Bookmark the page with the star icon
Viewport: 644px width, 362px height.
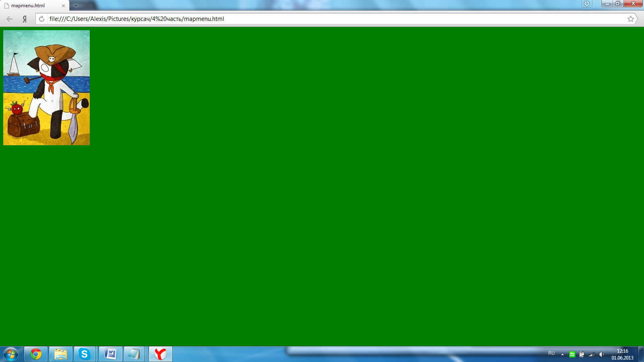(x=631, y=19)
